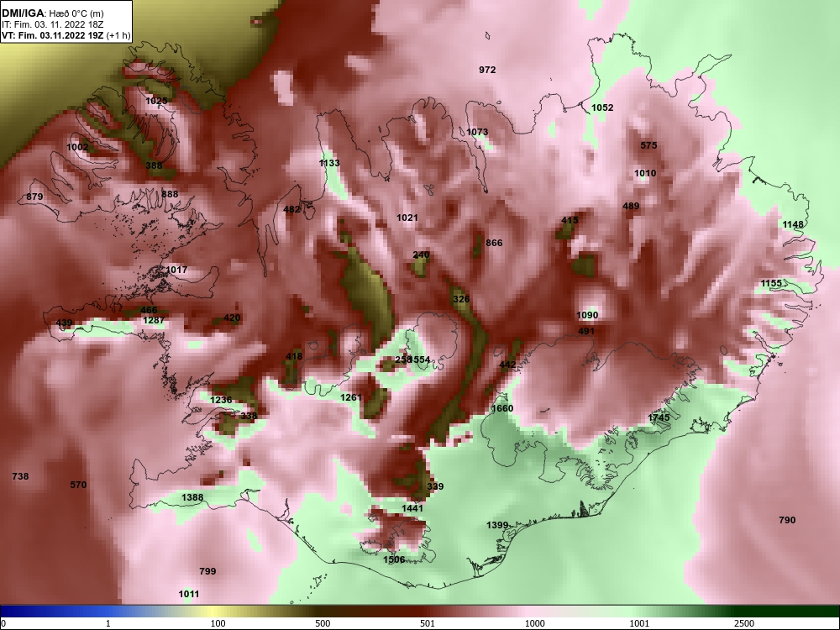
Task: Select the legend tick labeled 1000
Action: pyautogui.click(x=534, y=623)
